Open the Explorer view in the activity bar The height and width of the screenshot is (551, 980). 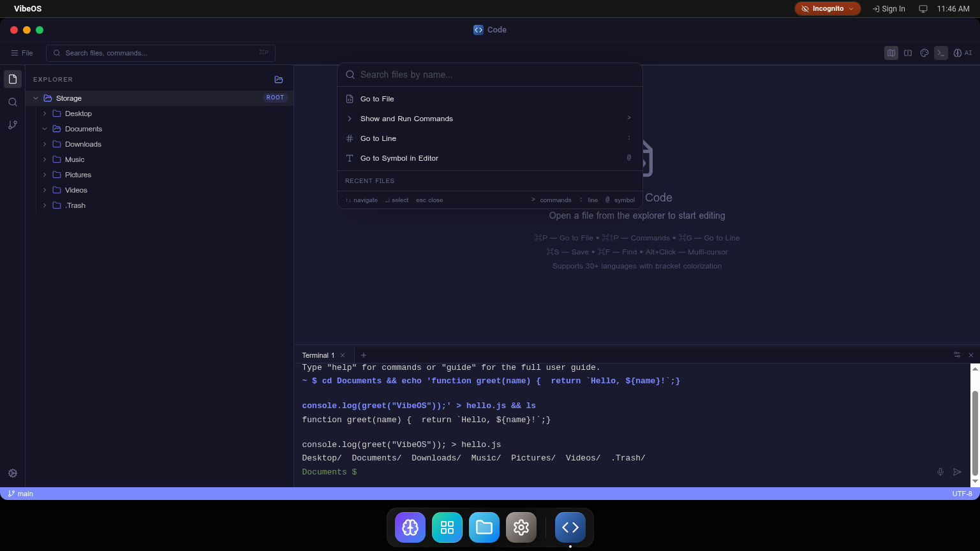point(13,79)
